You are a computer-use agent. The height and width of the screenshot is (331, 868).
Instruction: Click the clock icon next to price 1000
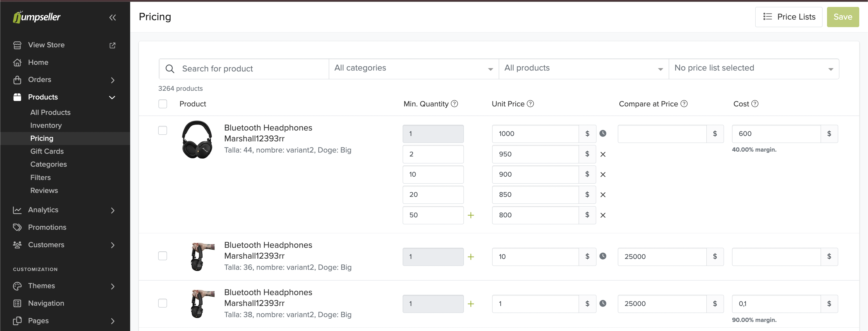tap(603, 134)
